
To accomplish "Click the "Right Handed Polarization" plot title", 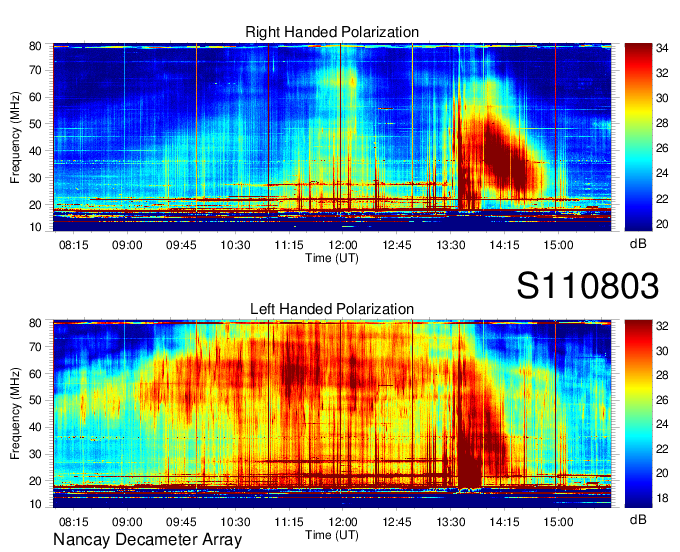I will tap(332, 32).
